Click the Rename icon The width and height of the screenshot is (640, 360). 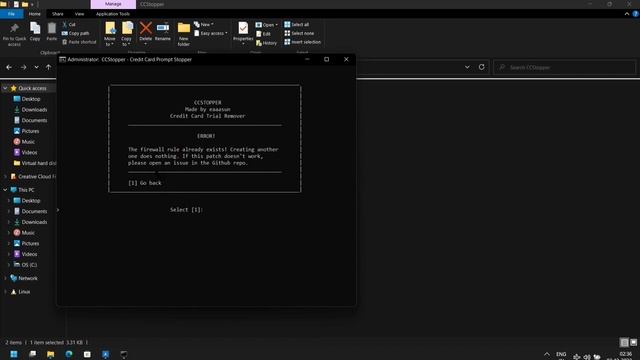click(x=163, y=28)
